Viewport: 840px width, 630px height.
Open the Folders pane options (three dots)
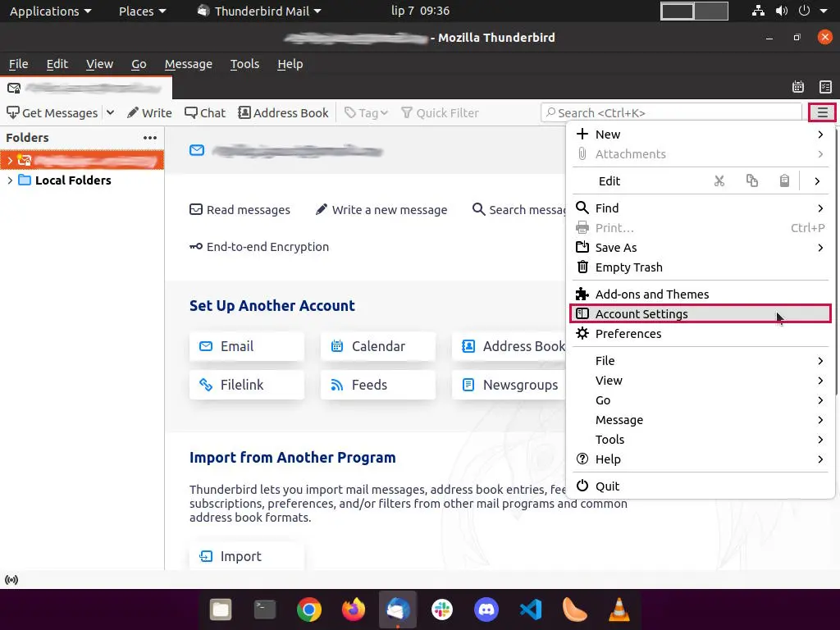pos(150,138)
